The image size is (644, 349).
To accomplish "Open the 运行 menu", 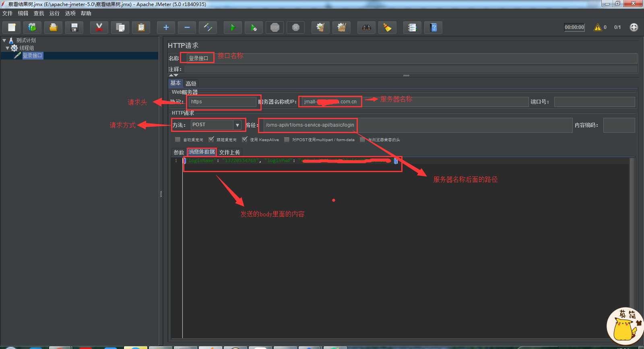I will click(54, 13).
